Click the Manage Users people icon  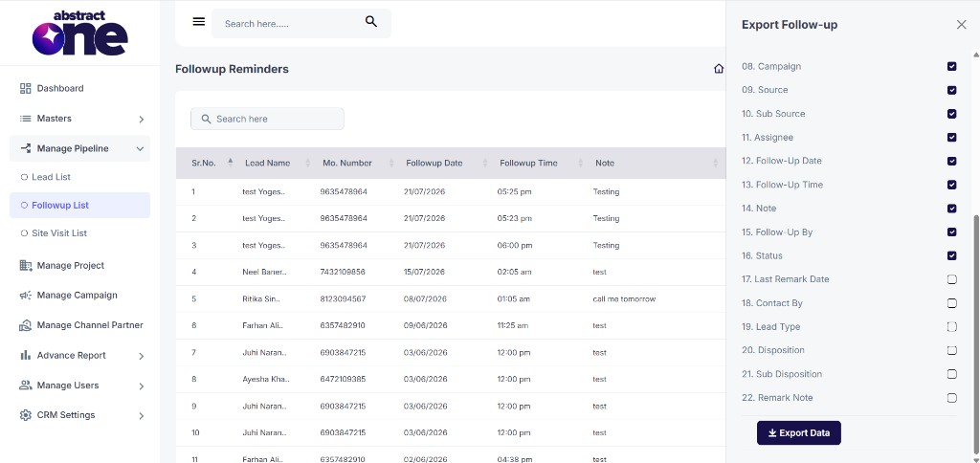pos(26,385)
